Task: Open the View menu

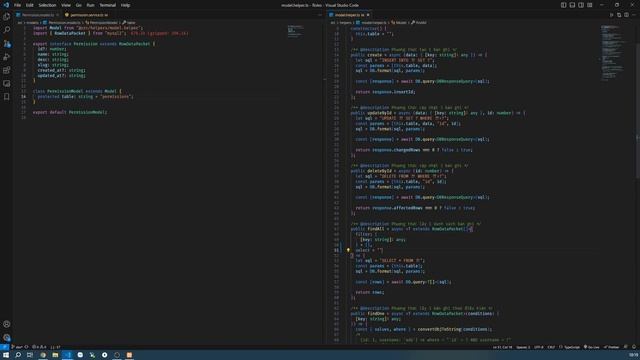Action: 66,5
